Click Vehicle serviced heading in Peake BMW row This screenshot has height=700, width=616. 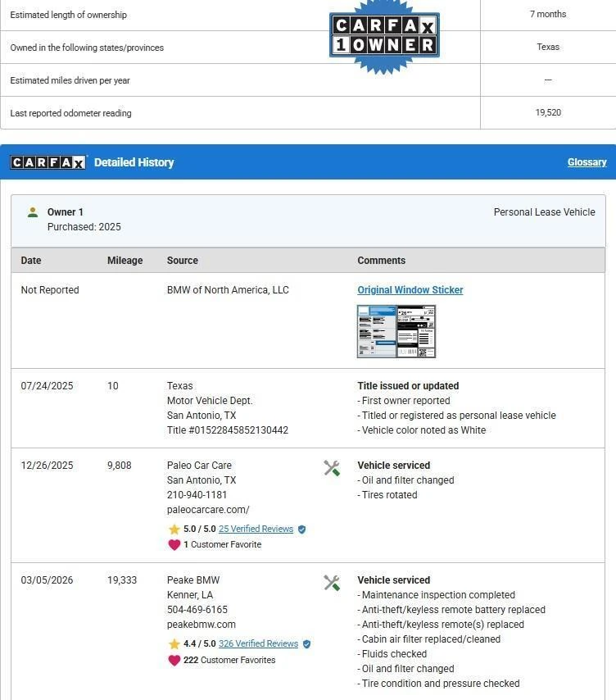[x=394, y=580]
